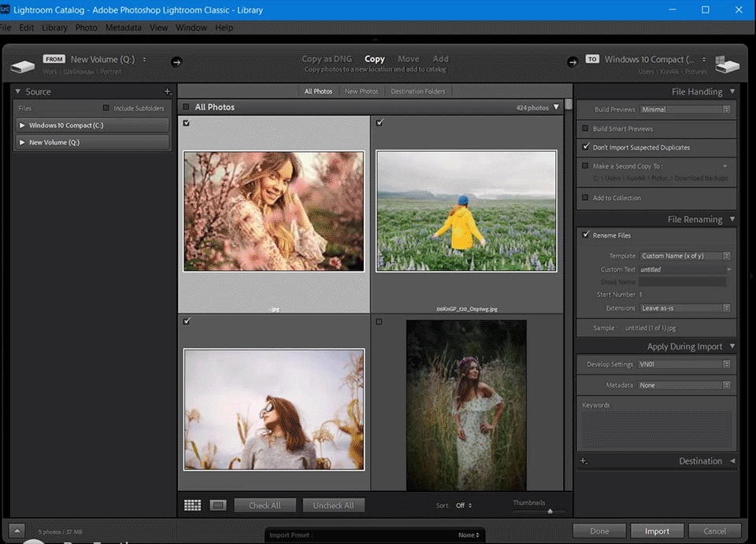Add destination folder with plus icon
Viewport: 756px width, 544px height.
(584, 461)
